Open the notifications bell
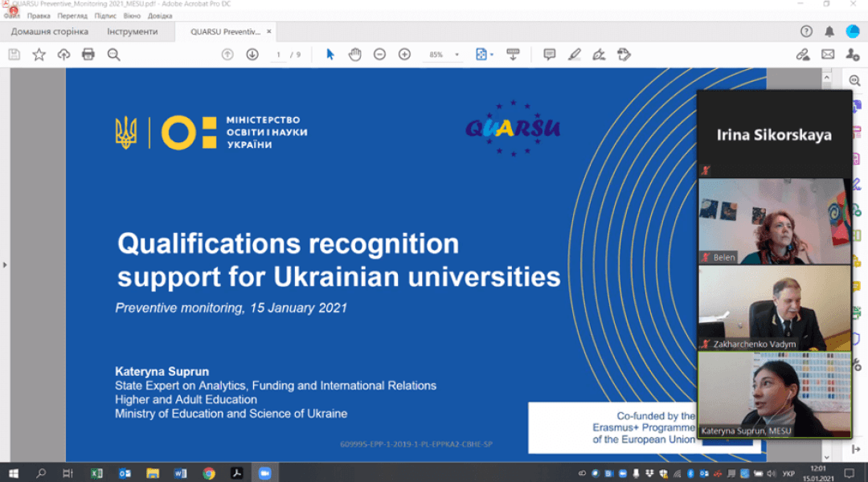The height and width of the screenshot is (482, 868). (x=829, y=31)
